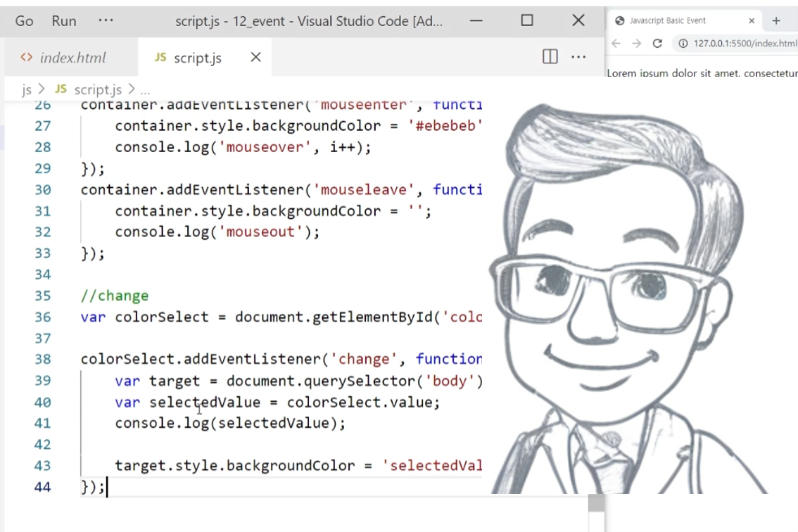View site information icon in address bar

coord(682,44)
